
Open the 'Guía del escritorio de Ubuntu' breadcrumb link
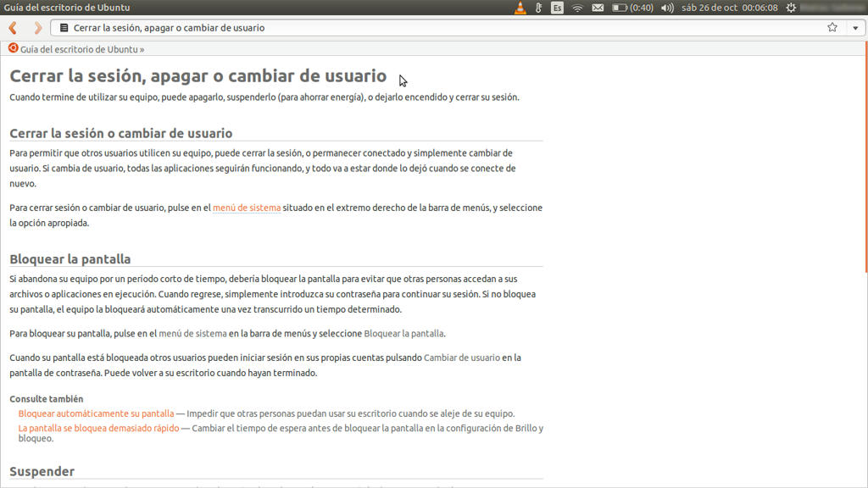point(79,49)
